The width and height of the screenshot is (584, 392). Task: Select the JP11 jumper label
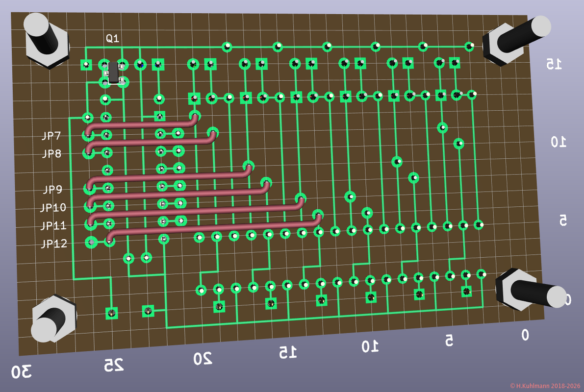tap(53, 226)
